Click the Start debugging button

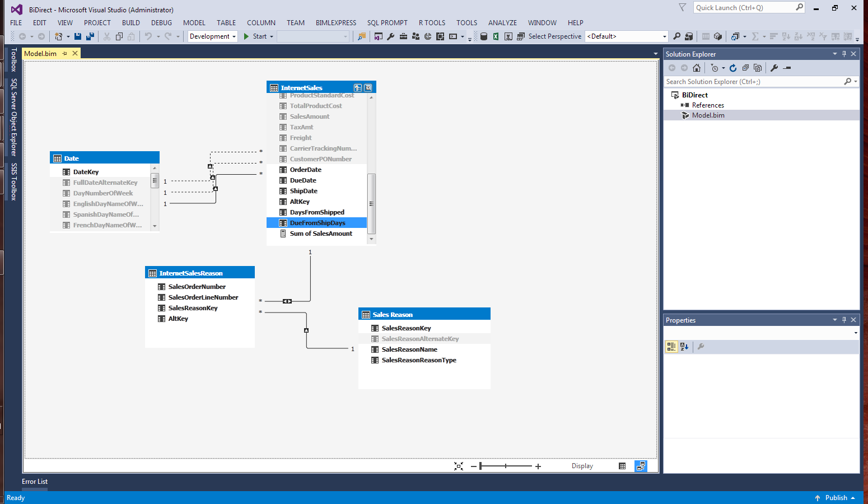(x=255, y=36)
